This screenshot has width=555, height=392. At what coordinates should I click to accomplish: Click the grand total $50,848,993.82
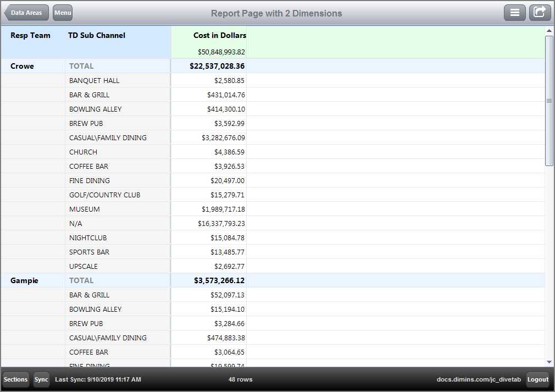[x=221, y=52]
